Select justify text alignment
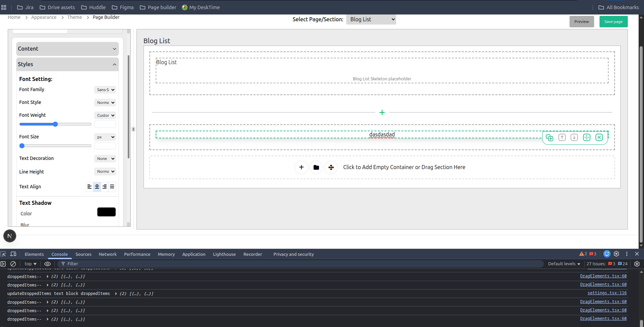This screenshot has width=644, height=327. click(x=112, y=187)
